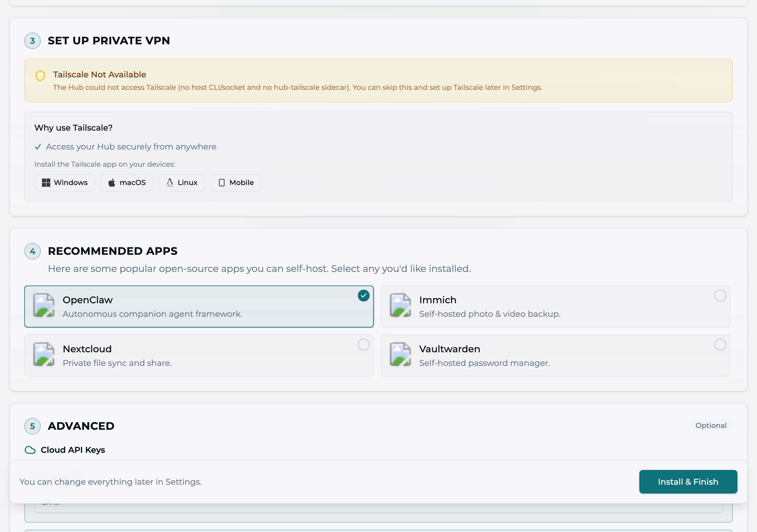Click 'Self-hosted photo & video backup.' description
Image resolution: width=757 pixels, height=532 pixels.
490,314
